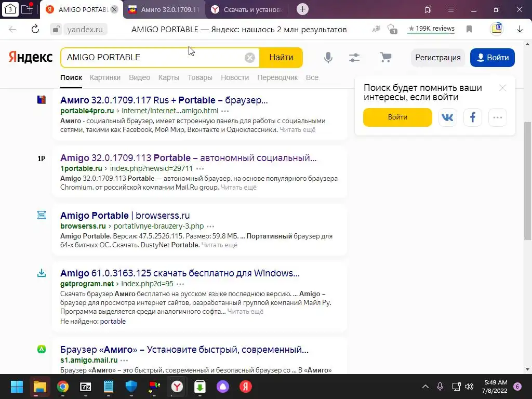Go back to the previous page

coord(12,30)
